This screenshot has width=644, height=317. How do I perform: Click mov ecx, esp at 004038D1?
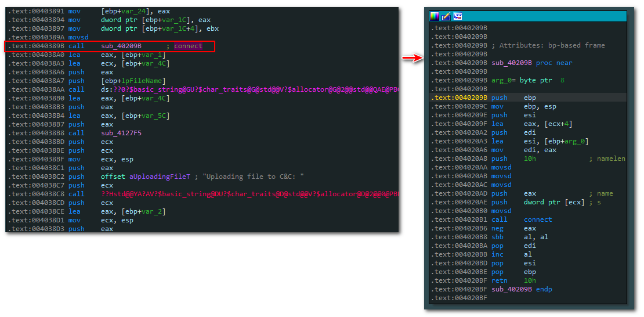[71, 220]
